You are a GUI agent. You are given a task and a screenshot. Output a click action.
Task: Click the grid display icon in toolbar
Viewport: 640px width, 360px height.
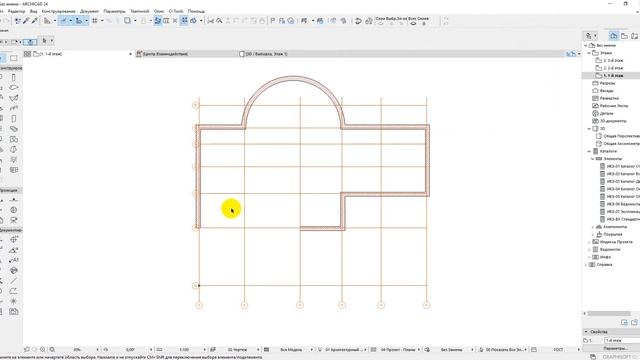(95, 21)
